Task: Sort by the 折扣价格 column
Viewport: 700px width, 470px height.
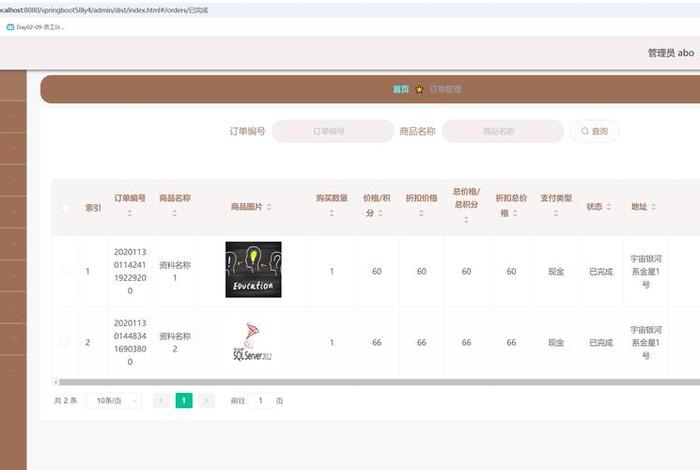Action: pos(421,213)
